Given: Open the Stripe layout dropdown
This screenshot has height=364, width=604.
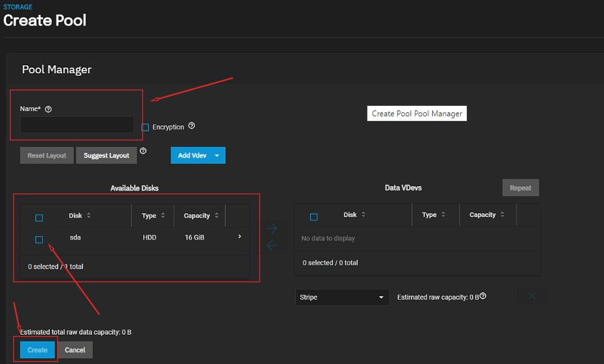Looking at the screenshot, I should 342,297.
